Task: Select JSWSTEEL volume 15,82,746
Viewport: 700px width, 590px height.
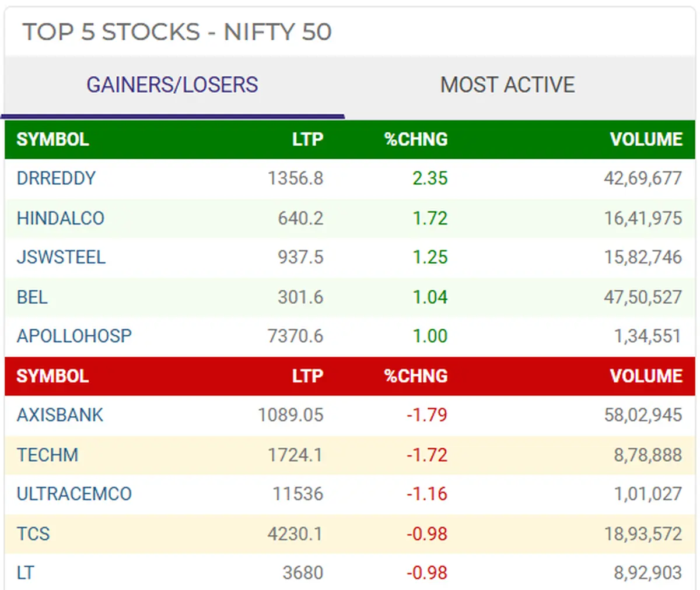Action: (x=643, y=257)
